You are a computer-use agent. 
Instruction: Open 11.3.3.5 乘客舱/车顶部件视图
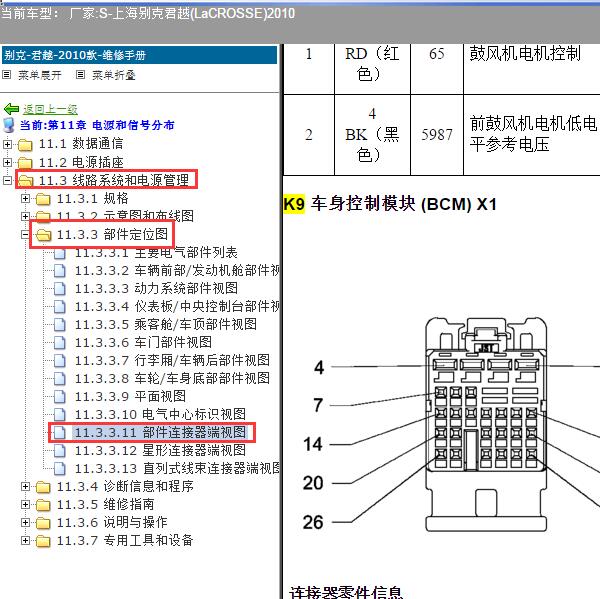click(x=165, y=325)
